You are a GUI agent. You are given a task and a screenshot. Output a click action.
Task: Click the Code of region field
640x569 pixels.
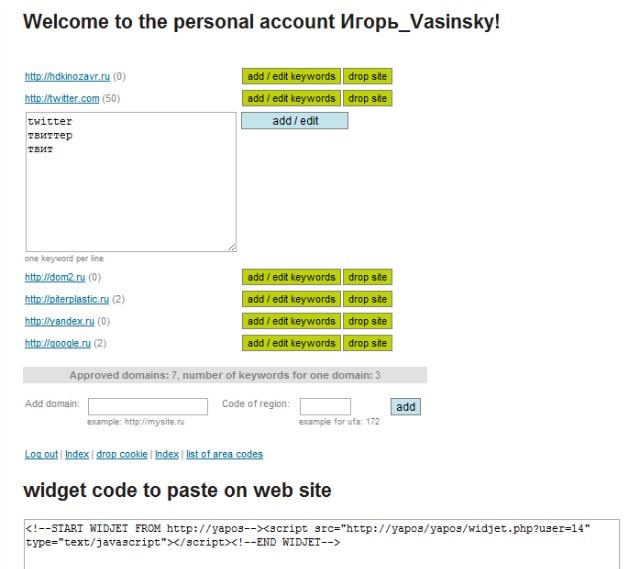tap(325, 406)
